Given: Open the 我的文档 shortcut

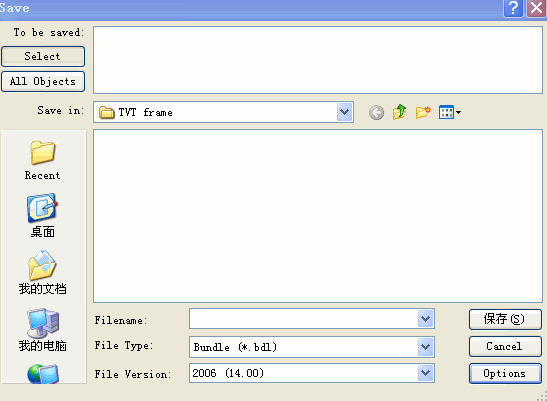Looking at the screenshot, I should tap(43, 273).
